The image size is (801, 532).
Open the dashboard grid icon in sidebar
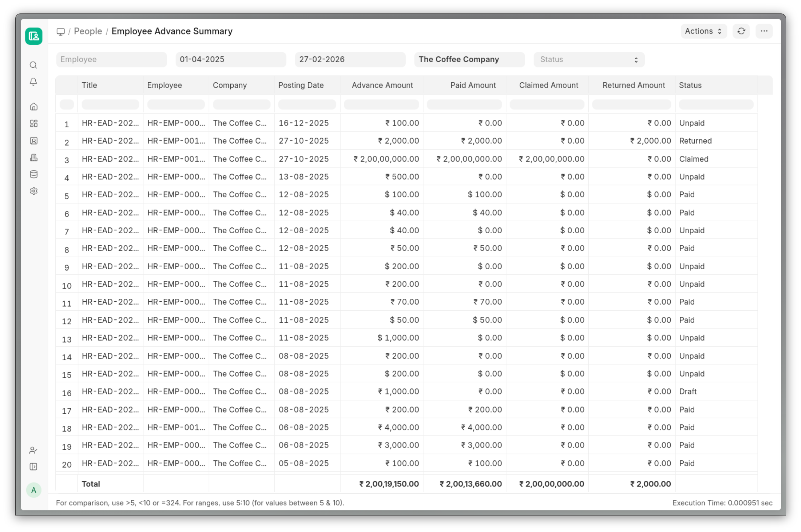34,123
